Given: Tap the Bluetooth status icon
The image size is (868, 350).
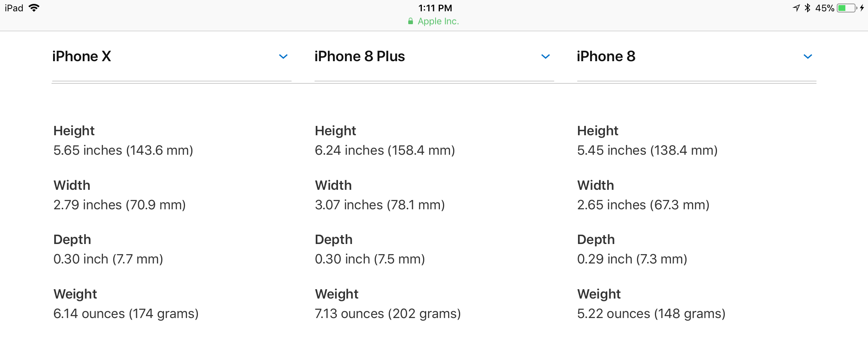Looking at the screenshot, I should tap(808, 8).
